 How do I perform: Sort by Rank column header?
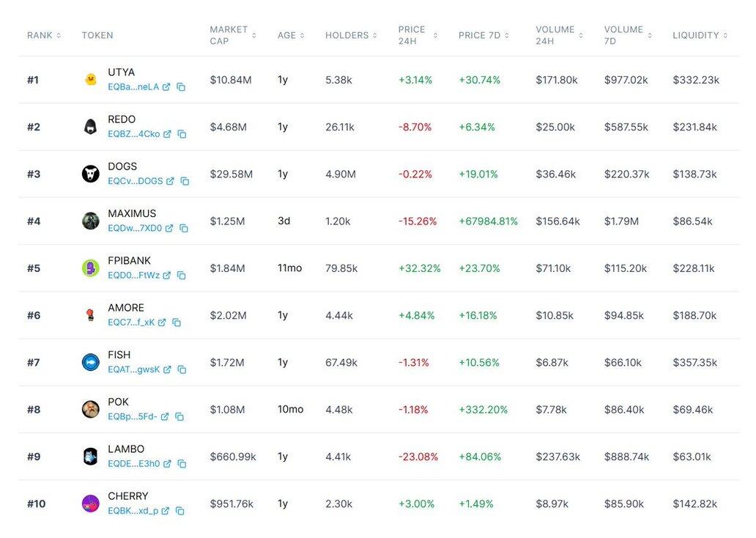pos(44,35)
